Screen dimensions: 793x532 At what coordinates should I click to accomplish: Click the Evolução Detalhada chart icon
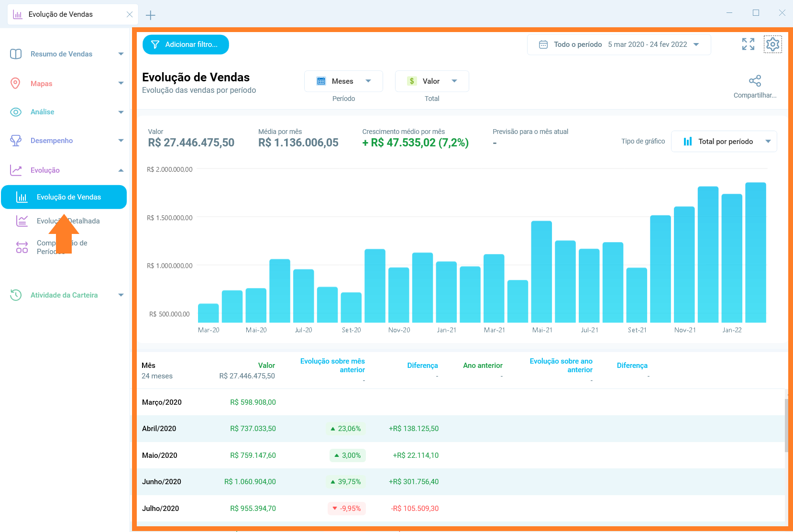tap(22, 221)
